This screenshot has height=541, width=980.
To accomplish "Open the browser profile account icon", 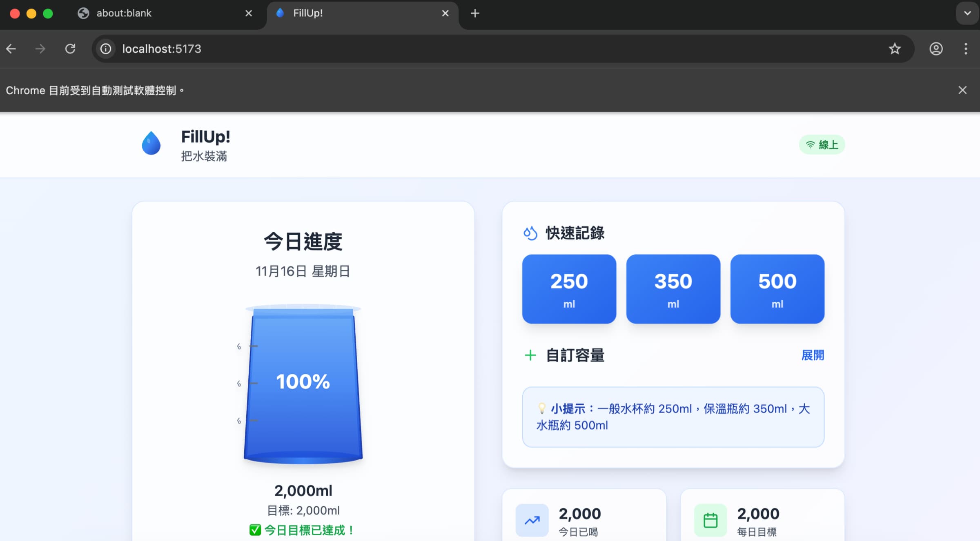I will click(x=936, y=49).
